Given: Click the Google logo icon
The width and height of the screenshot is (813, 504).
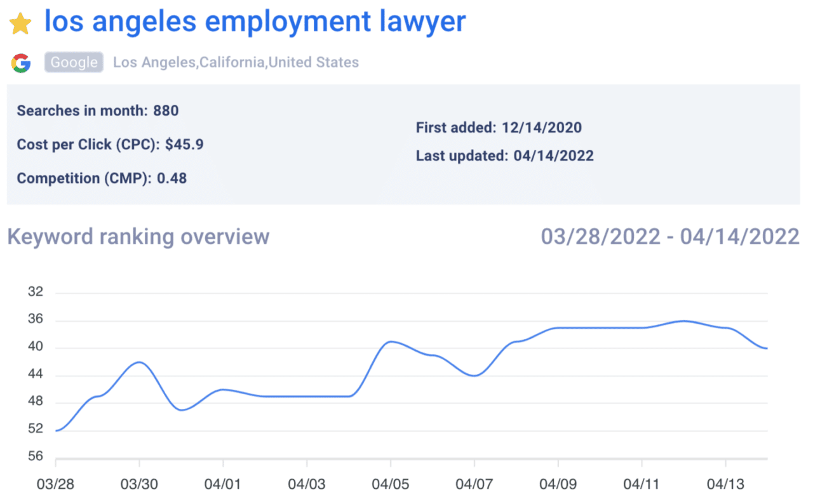Looking at the screenshot, I should click(x=21, y=63).
